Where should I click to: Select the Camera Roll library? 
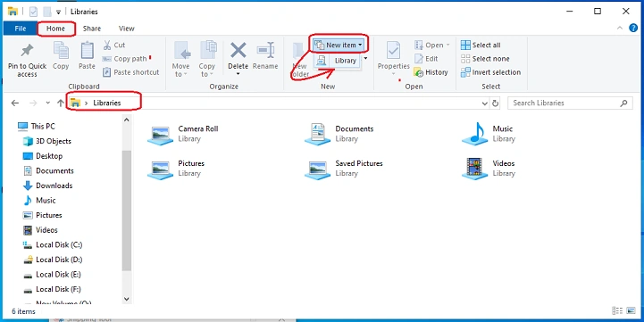(183, 134)
